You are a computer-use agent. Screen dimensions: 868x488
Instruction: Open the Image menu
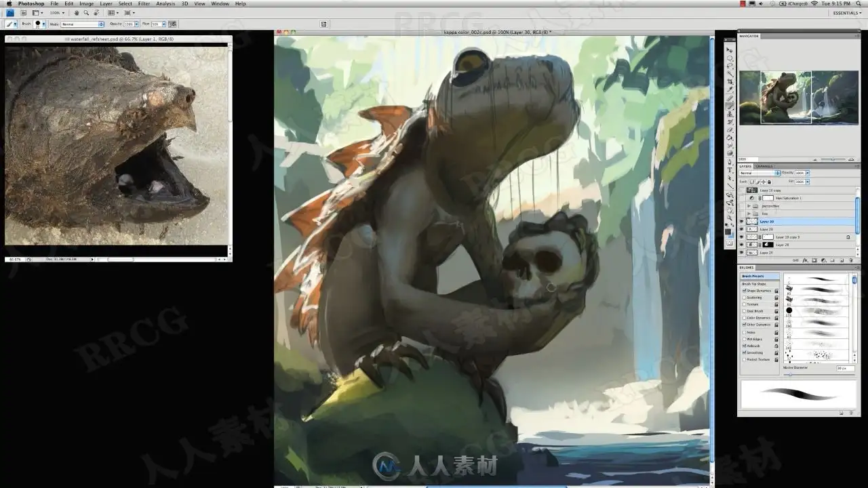click(x=86, y=3)
